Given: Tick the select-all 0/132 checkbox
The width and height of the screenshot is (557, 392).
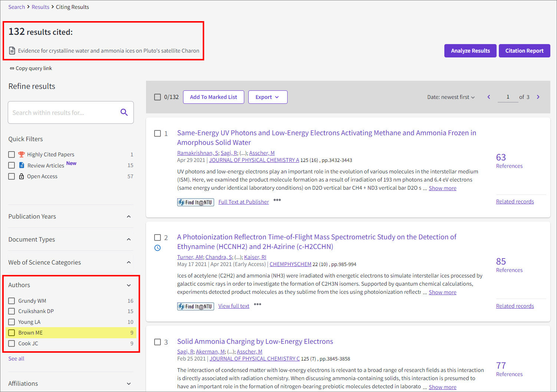Looking at the screenshot, I should tap(158, 97).
